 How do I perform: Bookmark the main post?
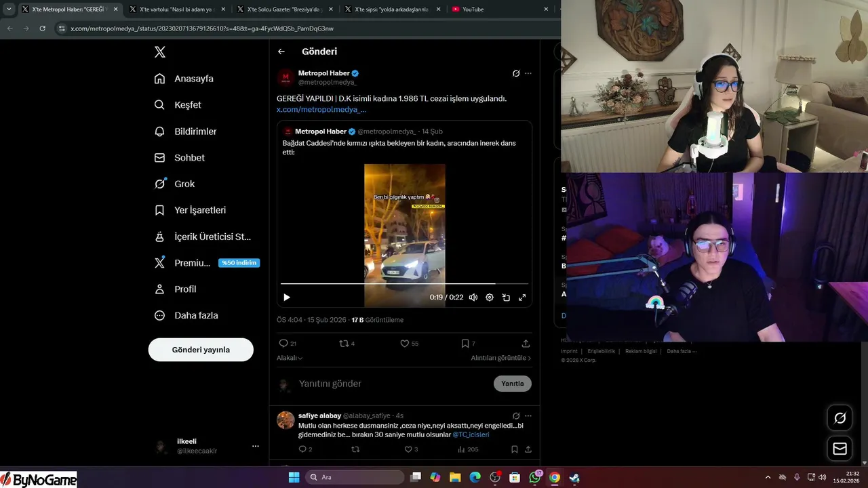coord(468,344)
